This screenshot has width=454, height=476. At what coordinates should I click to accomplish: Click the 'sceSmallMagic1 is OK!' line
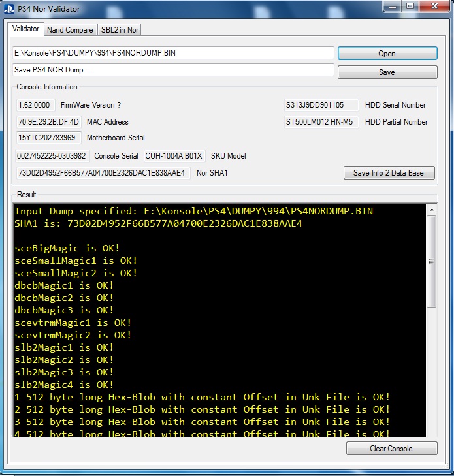[x=76, y=261]
